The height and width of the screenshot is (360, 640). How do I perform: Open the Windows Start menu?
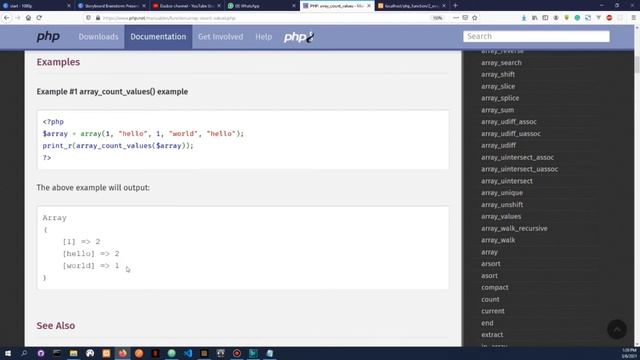tap(8, 353)
